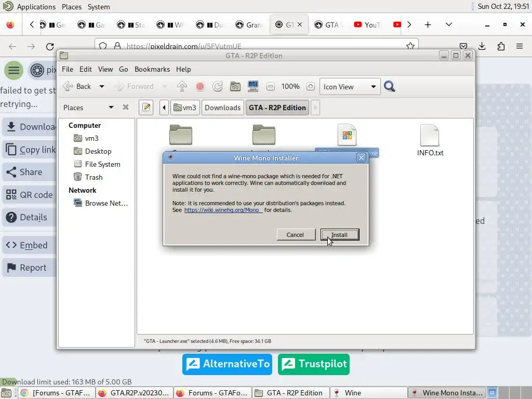Select Trash in the Places sidebar
This screenshot has width=532, height=399.
point(94,177)
